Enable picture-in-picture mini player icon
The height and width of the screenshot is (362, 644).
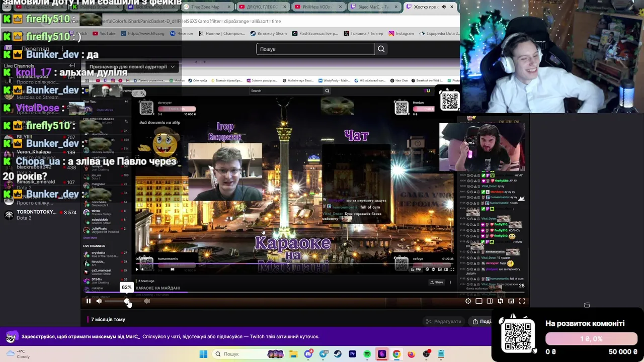(511, 301)
